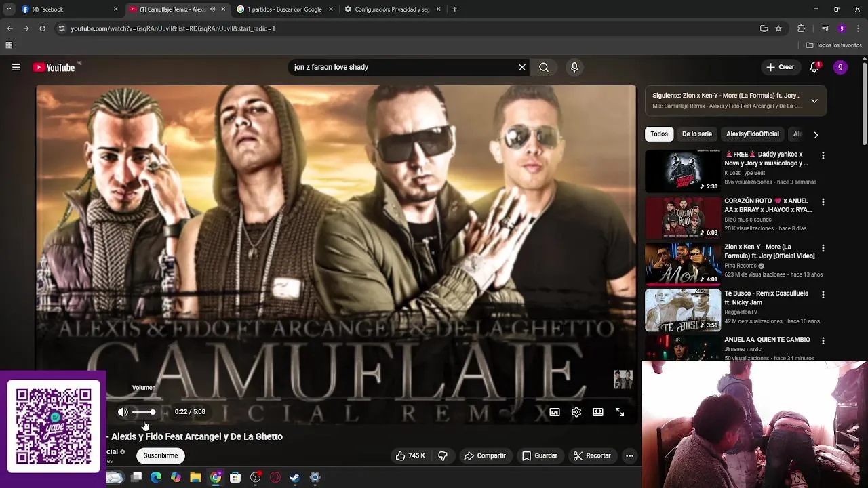The height and width of the screenshot is (488, 868).
Task: Open the Chrome extensions puzzle icon
Action: [802, 28]
